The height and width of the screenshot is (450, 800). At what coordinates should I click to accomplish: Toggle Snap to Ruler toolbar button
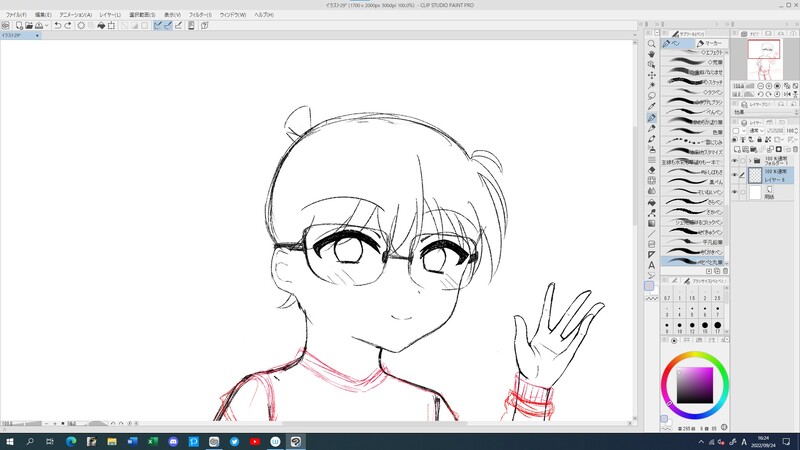(x=158, y=26)
